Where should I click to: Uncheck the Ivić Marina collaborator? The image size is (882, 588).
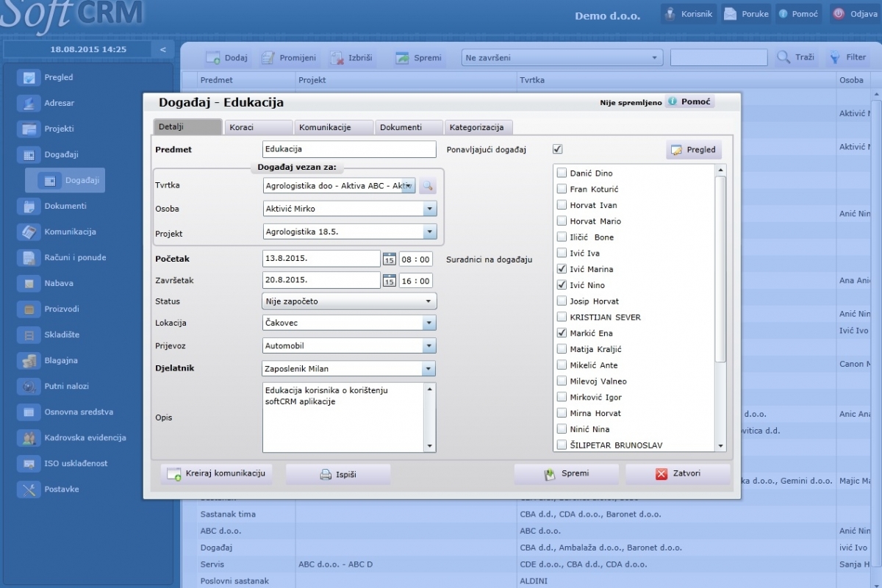(x=562, y=270)
